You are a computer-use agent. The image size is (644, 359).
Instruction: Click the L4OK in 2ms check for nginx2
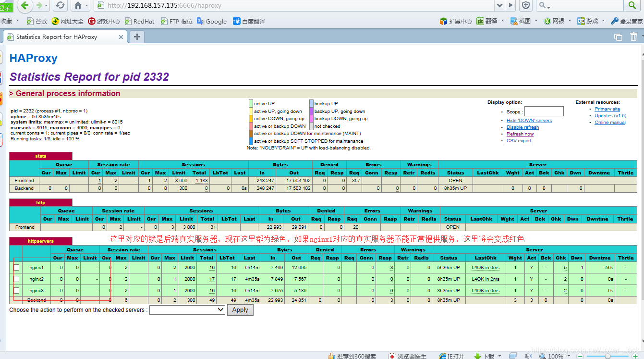click(x=486, y=279)
